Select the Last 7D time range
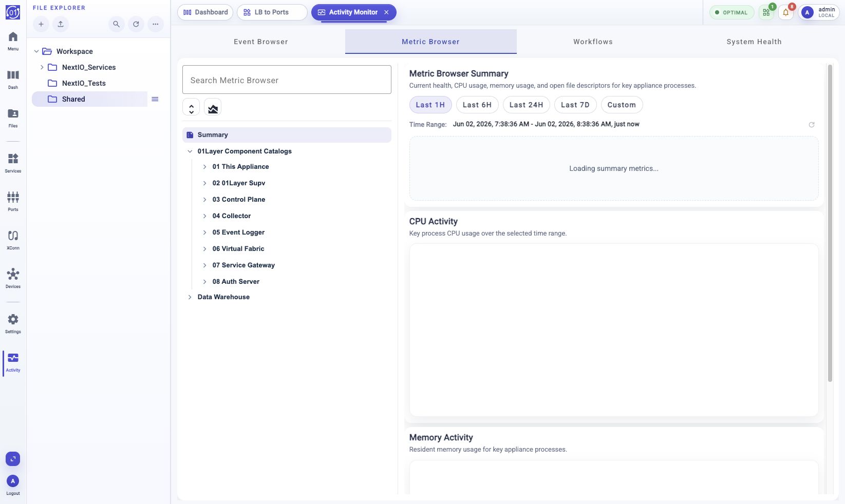The width and height of the screenshot is (845, 504). tap(575, 105)
